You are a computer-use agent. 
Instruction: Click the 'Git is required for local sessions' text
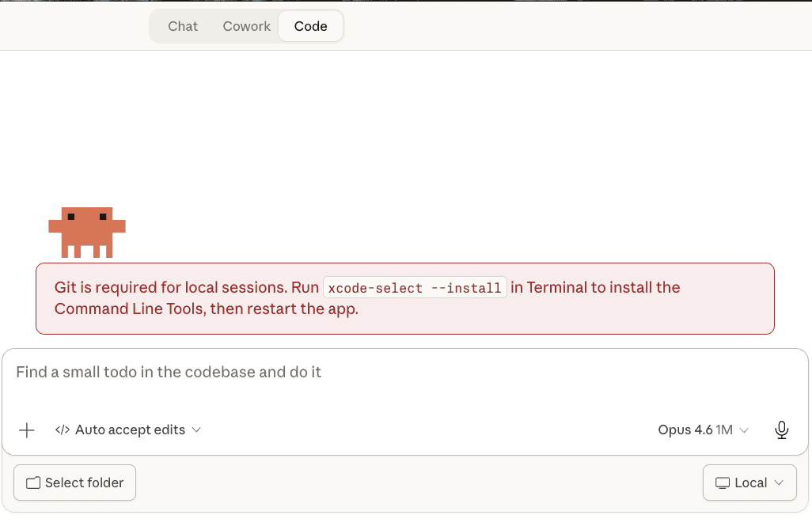click(171, 287)
